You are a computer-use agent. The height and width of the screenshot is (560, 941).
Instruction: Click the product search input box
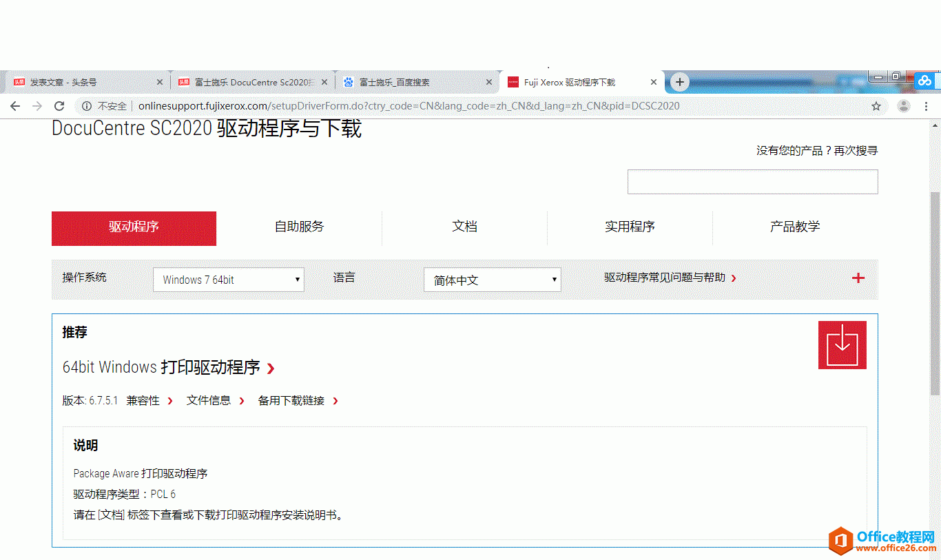click(752, 182)
